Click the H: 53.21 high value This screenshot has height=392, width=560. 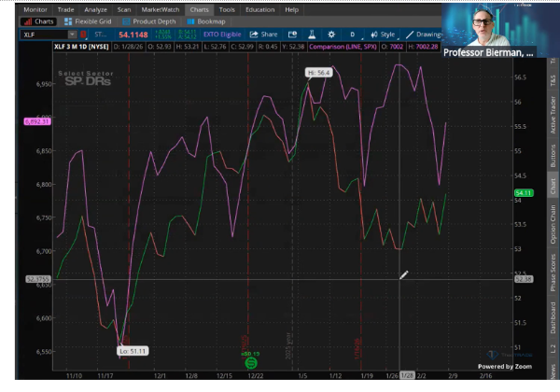[x=188, y=47]
